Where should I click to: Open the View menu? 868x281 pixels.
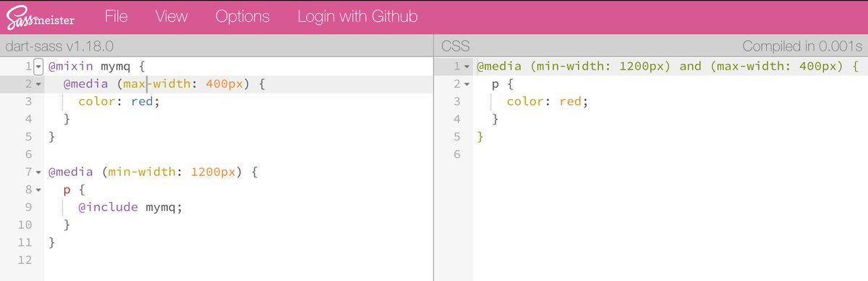tap(171, 16)
